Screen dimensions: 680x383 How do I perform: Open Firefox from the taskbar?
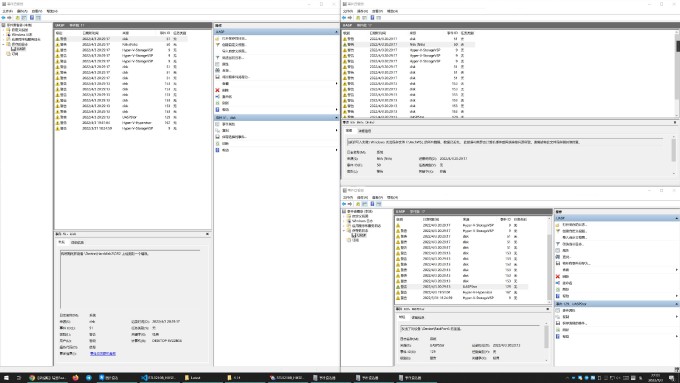(75, 378)
